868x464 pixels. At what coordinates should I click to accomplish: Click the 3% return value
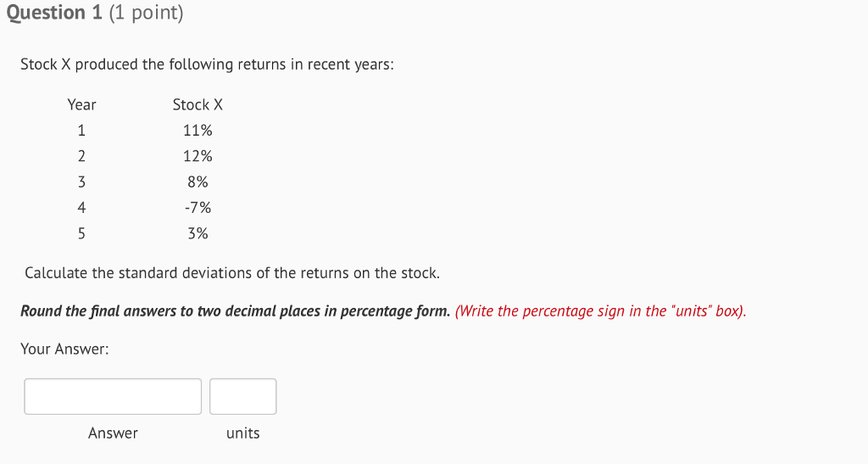click(x=198, y=233)
